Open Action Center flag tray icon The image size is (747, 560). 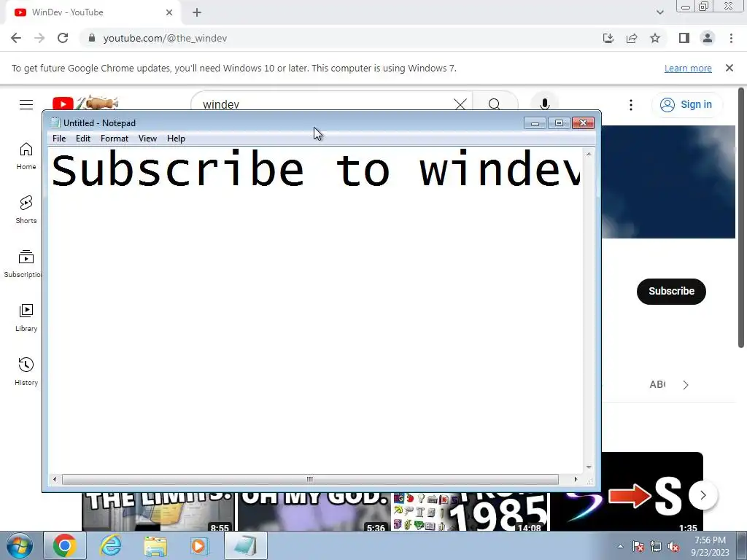pyautogui.click(x=638, y=547)
